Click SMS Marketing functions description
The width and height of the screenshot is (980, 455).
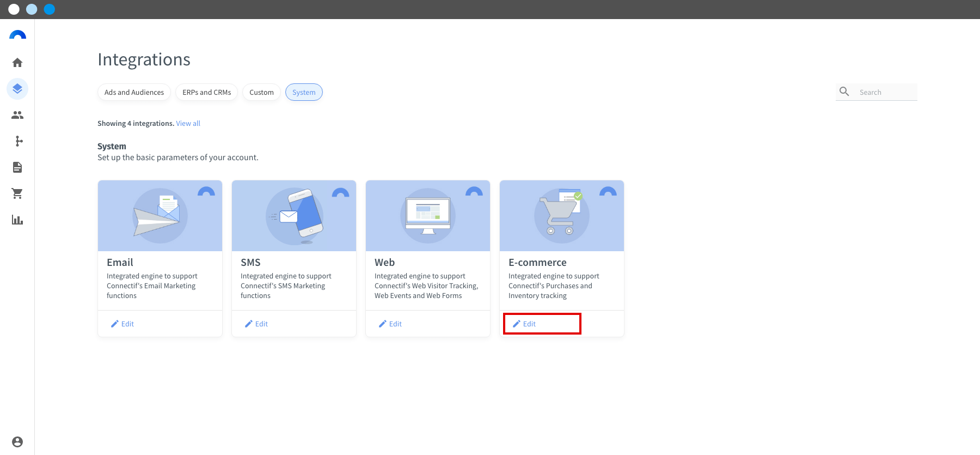point(286,286)
